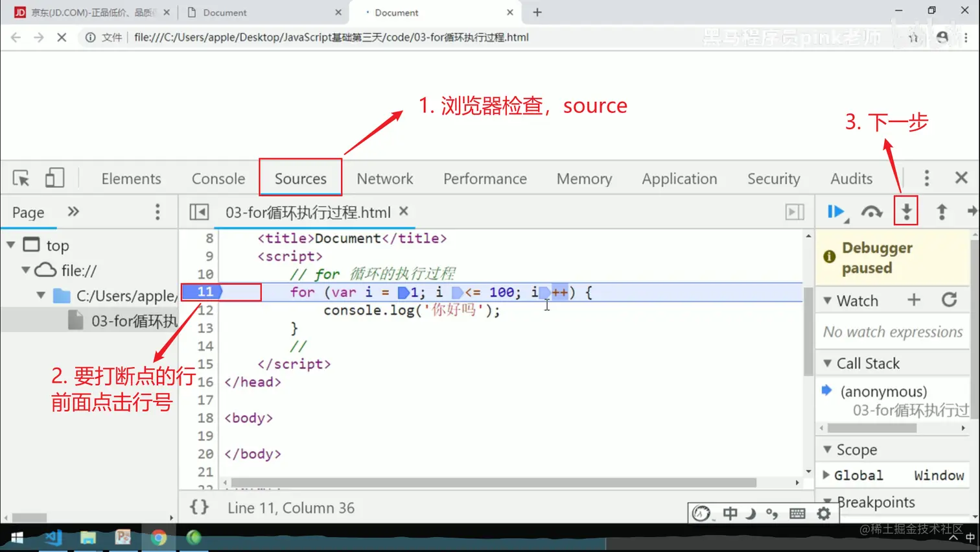Open Windows Start menu
This screenshot has width=980, height=552.
(17, 538)
